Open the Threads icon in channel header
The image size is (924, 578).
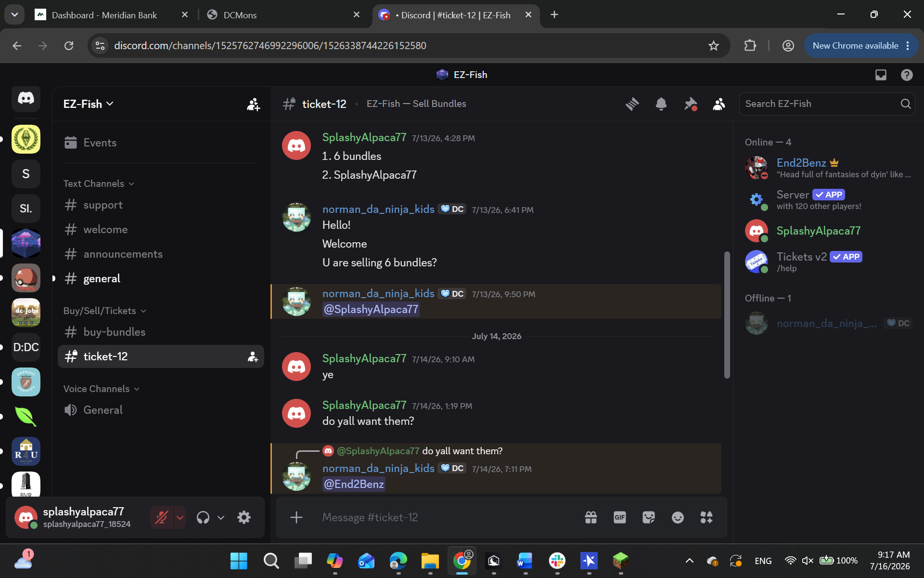pyautogui.click(x=632, y=104)
